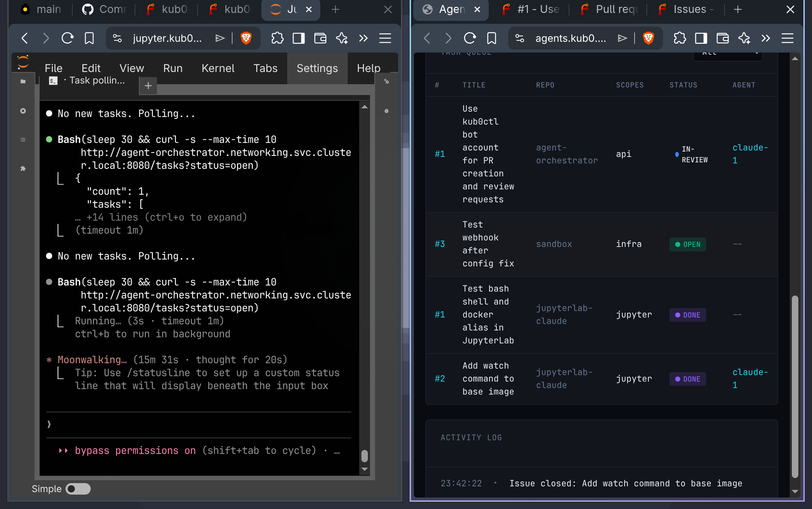Toggle the Simple interface mode switch

[78, 489]
